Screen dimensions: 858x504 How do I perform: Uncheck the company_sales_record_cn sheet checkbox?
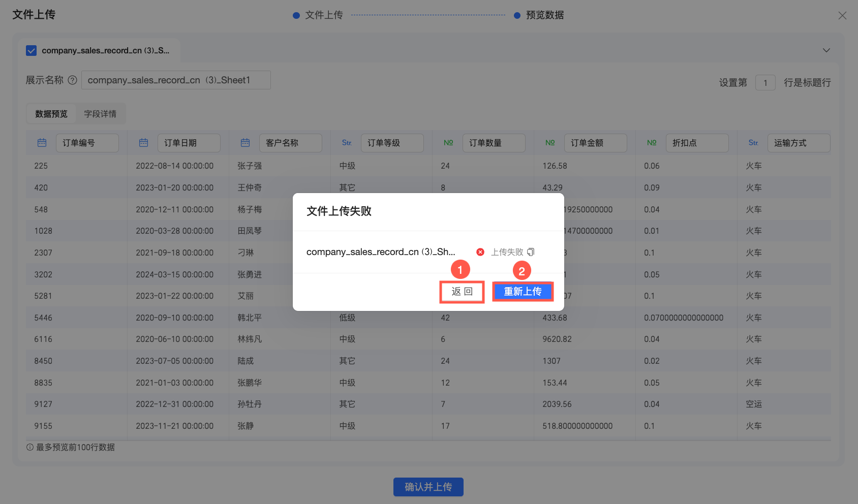(x=31, y=50)
